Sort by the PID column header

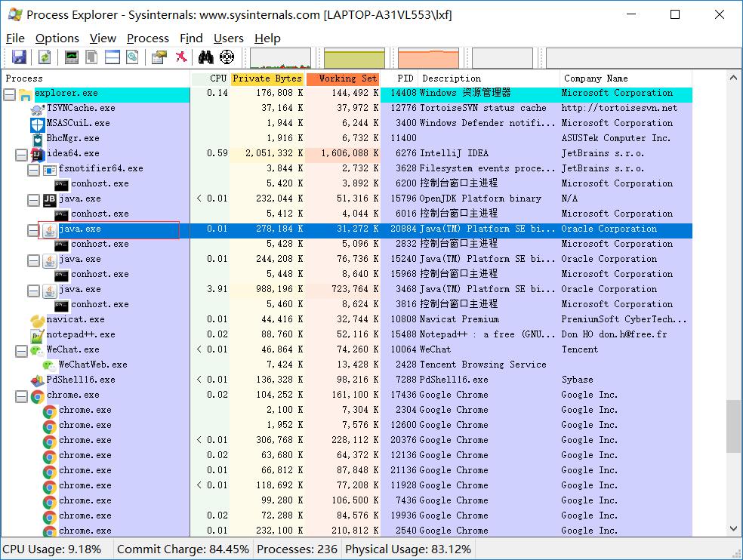click(399, 78)
